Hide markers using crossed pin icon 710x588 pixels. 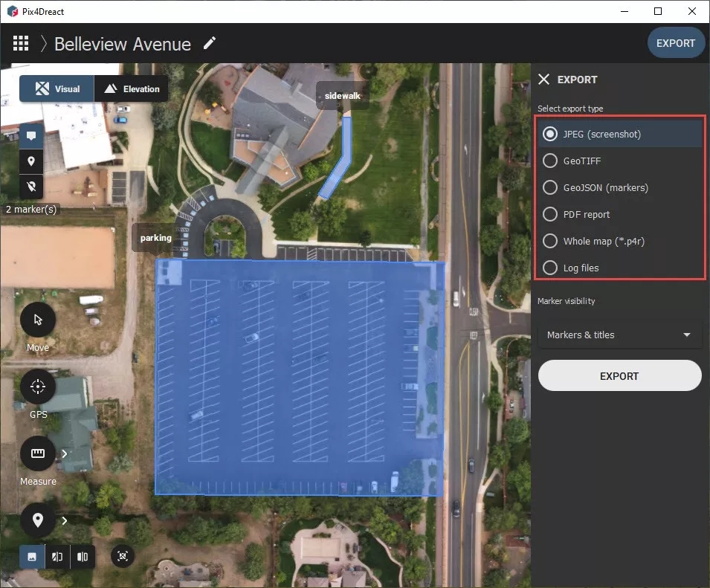(x=31, y=186)
